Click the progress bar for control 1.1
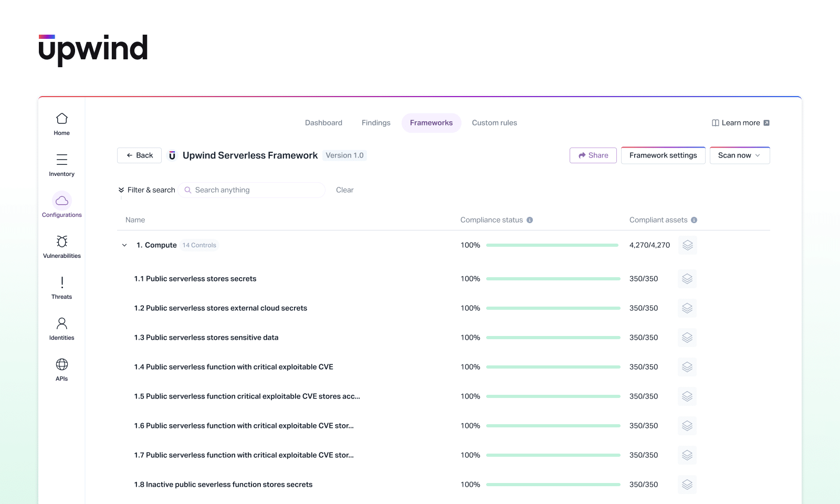This screenshot has height=504, width=840. pos(553,279)
